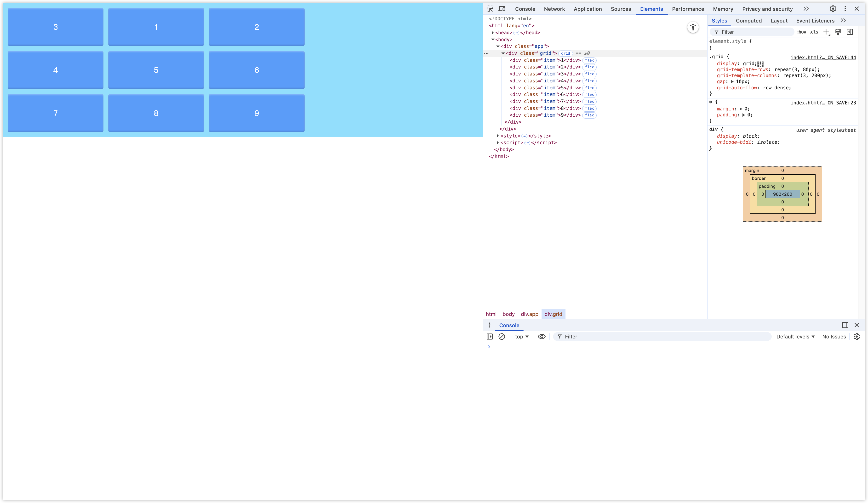Click the new style rule plus icon

pyautogui.click(x=826, y=32)
